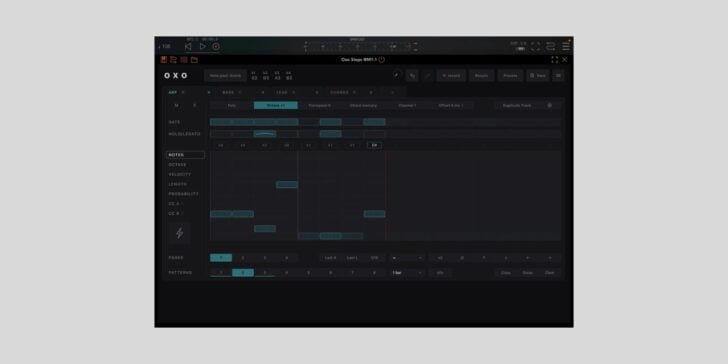Click the Chord memory field
Viewport: 728px width, 364px height.
363,105
